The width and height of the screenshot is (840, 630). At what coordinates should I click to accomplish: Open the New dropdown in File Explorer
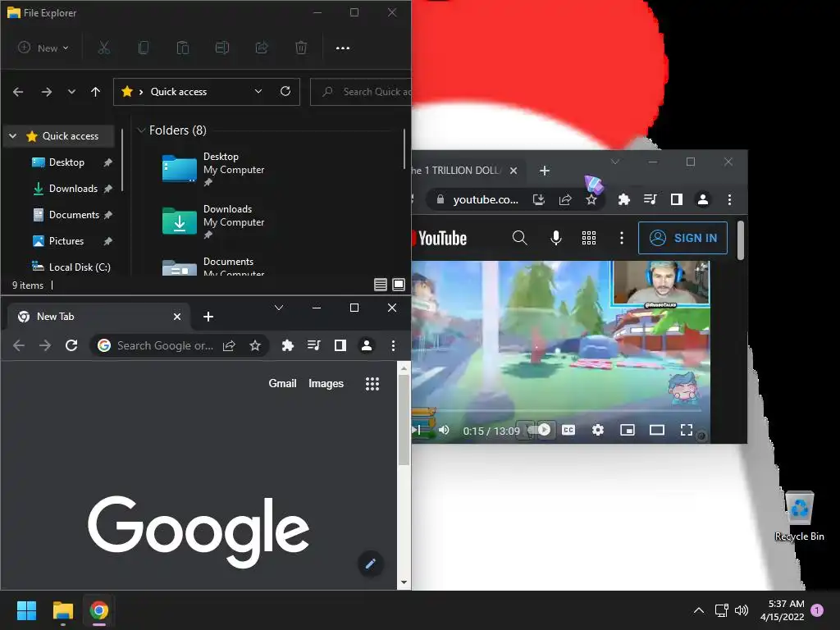(43, 48)
